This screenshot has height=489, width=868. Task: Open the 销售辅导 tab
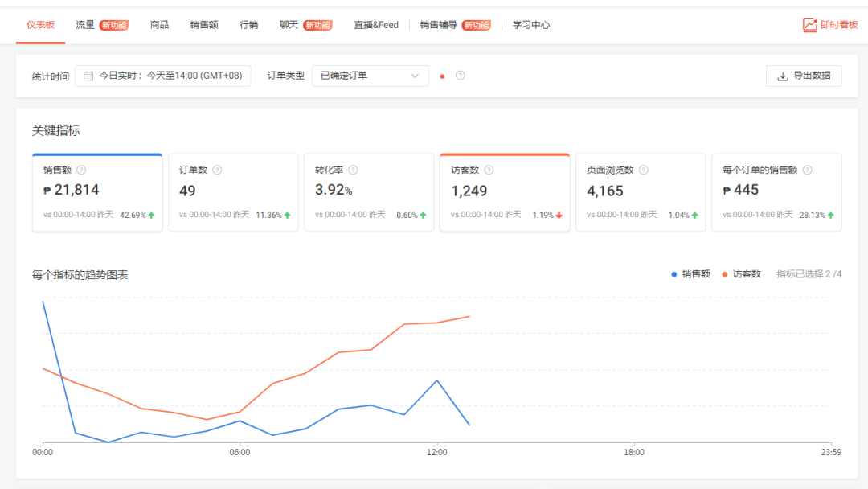pyautogui.click(x=439, y=25)
